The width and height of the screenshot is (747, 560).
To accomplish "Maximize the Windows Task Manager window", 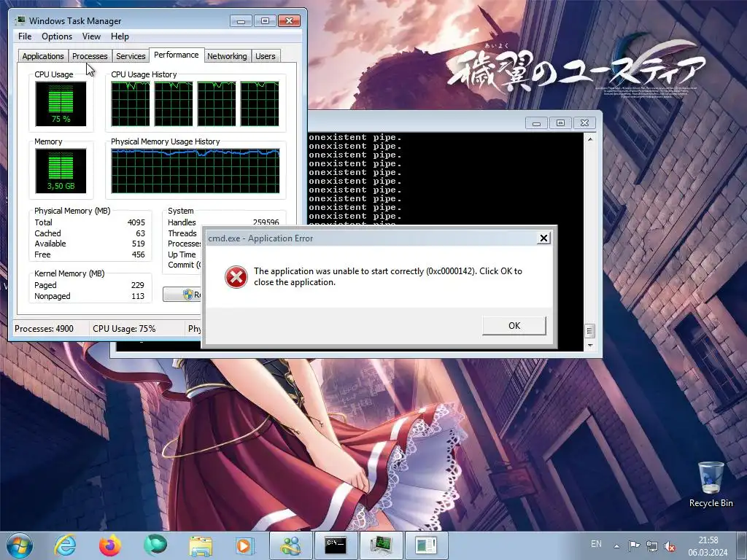I will coord(265,21).
